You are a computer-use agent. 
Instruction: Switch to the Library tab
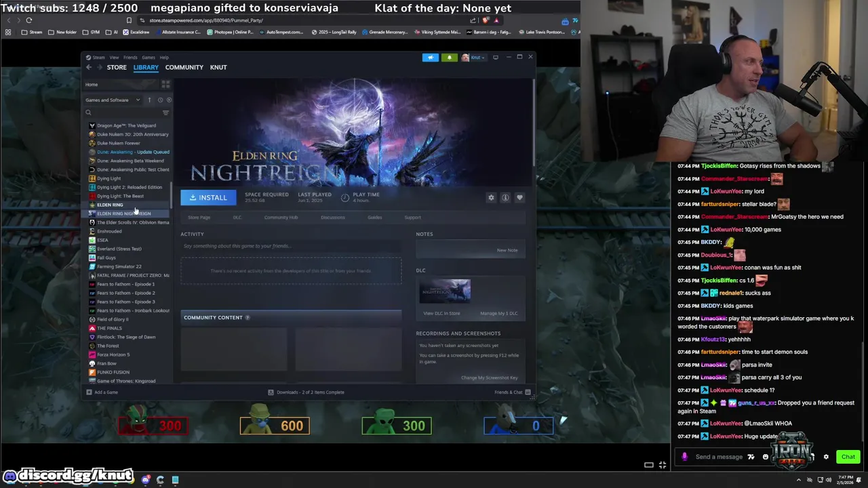click(146, 67)
